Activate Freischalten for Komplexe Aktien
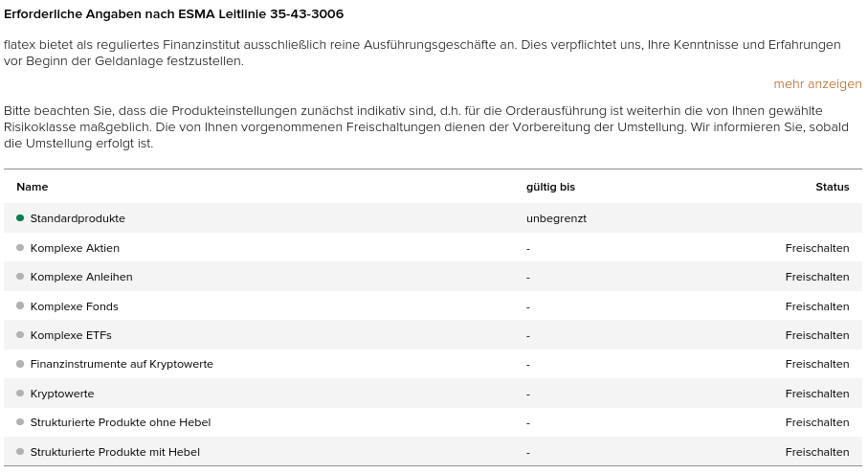The height and width of the screenshot is (474, 868). (x=816, y=248)
